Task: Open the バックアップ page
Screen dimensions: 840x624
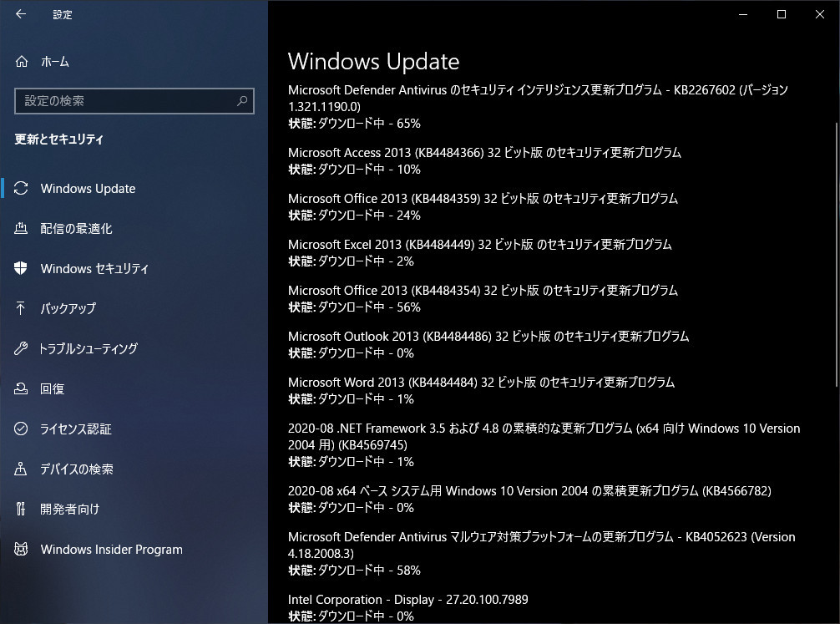Action: tap(134, 308)
